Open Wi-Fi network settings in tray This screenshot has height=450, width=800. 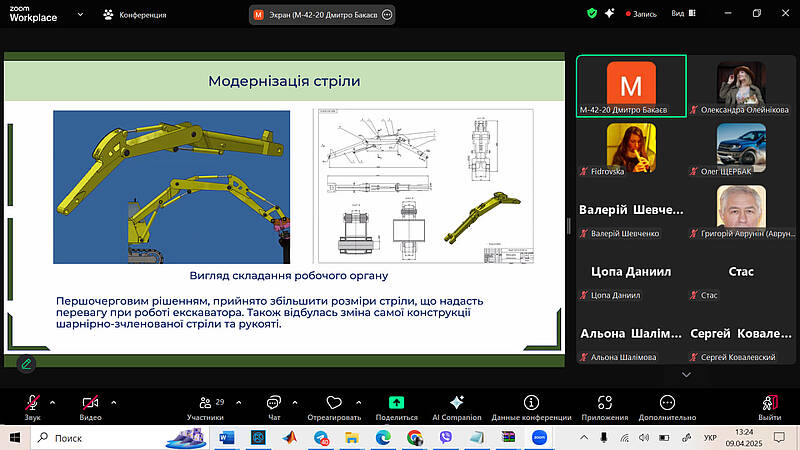pyautogui.click(x=624, y=438)
